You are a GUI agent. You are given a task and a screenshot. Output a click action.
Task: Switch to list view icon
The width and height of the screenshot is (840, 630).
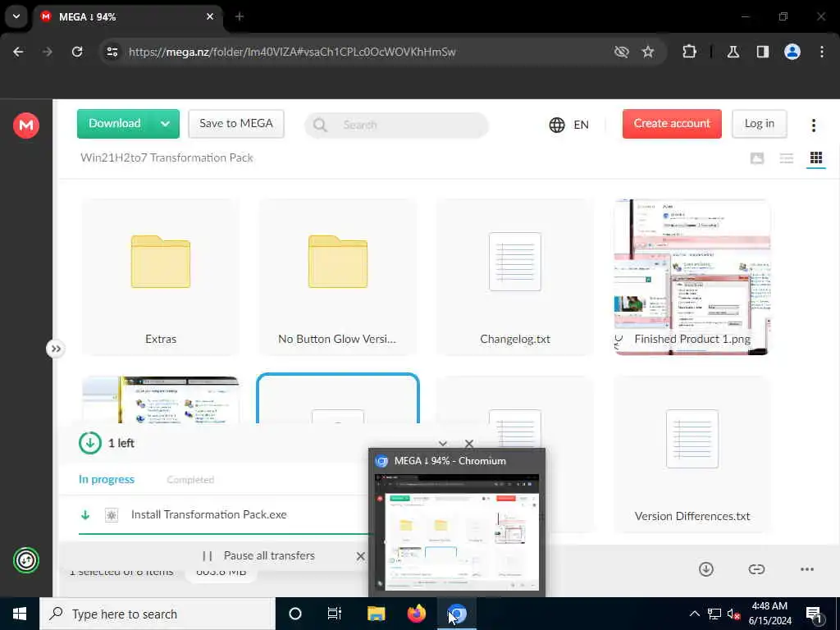point(787,158)
